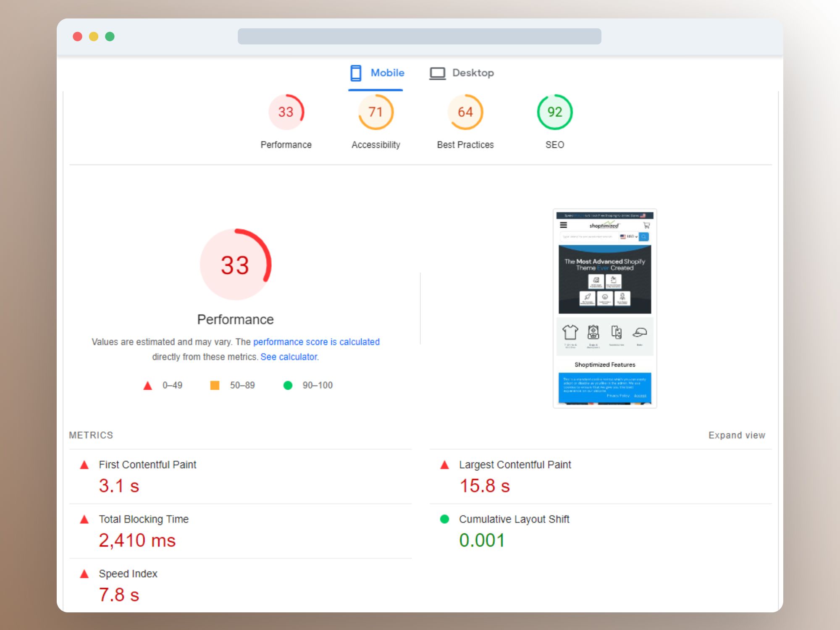Click the red triangle 0–49 legend icon
The width and height of the screenshot is (840, 630).
[147, 385]
